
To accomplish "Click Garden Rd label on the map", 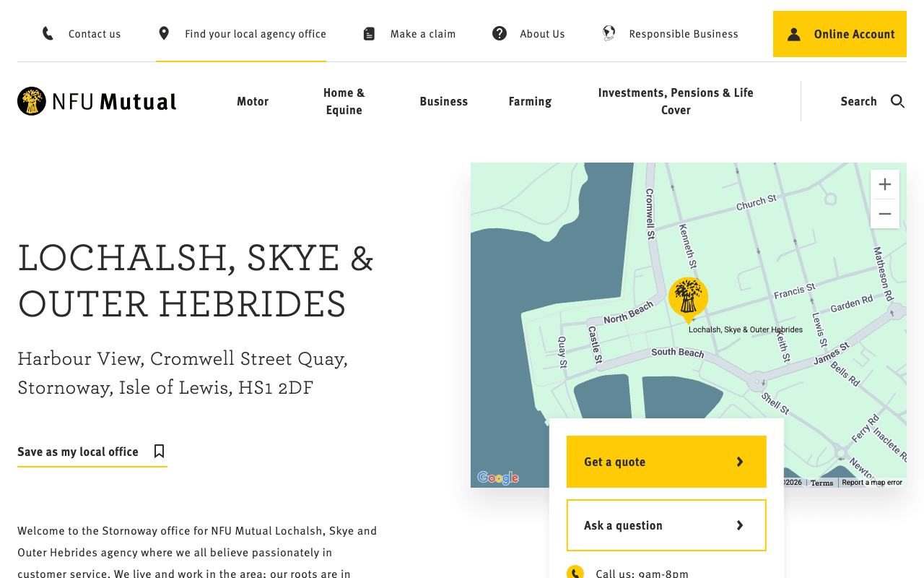I will pos(852,305).
